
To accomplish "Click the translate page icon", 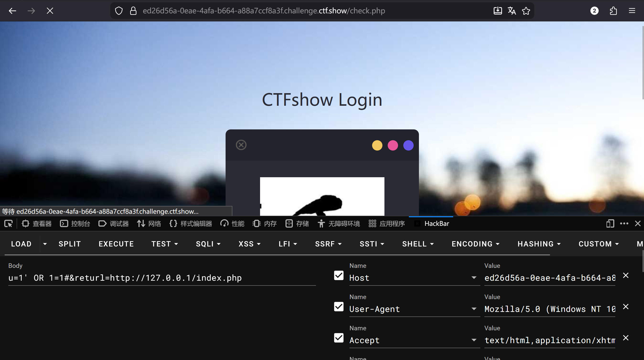I will (512, 11).
